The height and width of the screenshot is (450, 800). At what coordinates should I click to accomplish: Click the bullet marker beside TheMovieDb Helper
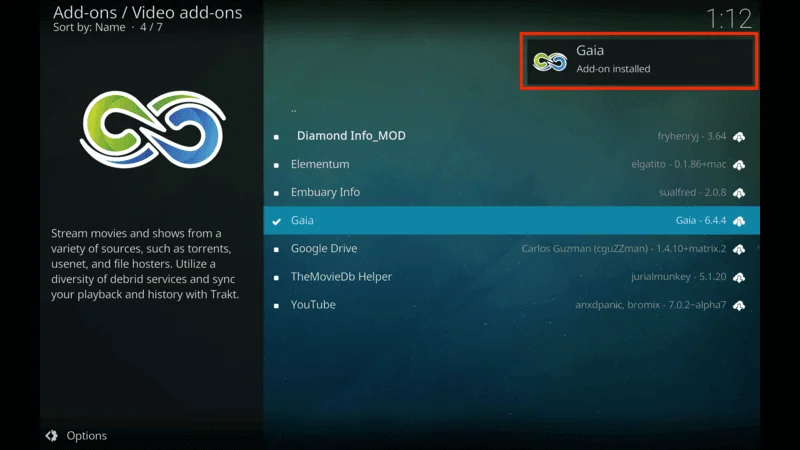point(276,278)
